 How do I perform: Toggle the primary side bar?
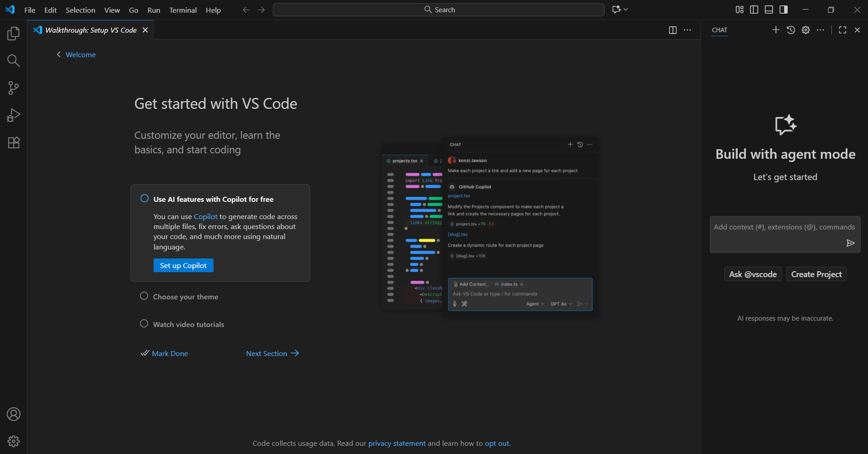[x=754, y=10]
